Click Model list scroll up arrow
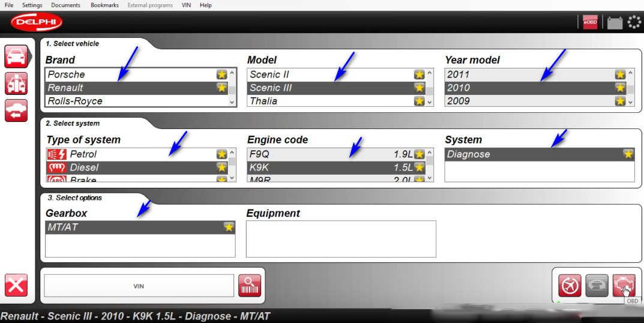 pos(430,73)
